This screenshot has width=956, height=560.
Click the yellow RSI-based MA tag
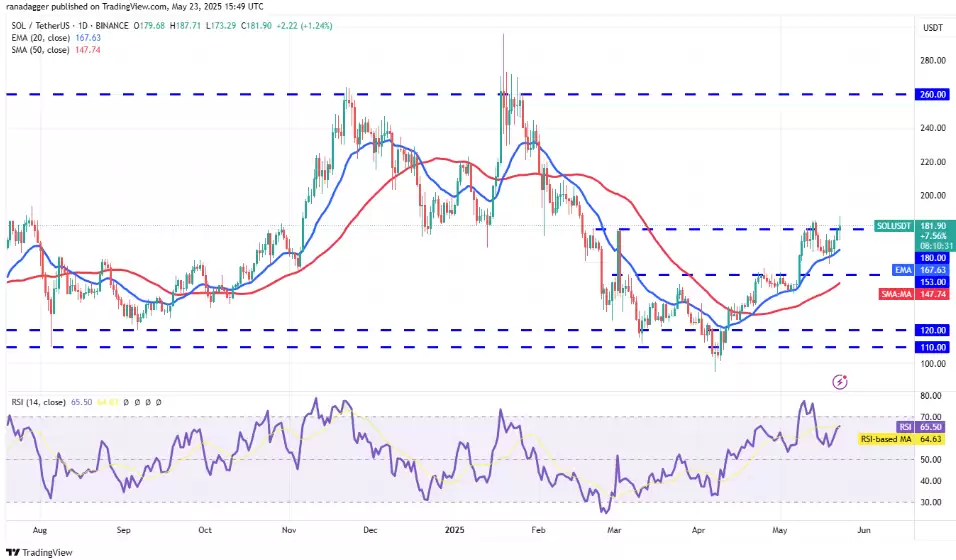[886, 439]
